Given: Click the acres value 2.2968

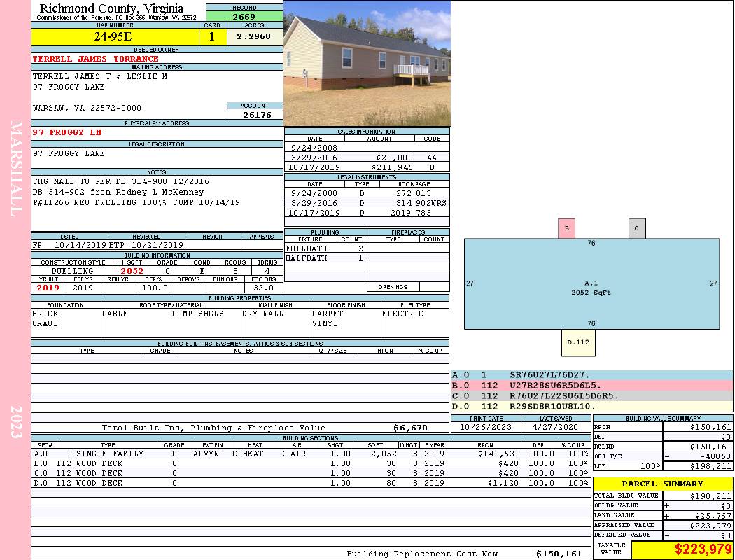Looking at the screenshot, I should click(x=253, y=36).
